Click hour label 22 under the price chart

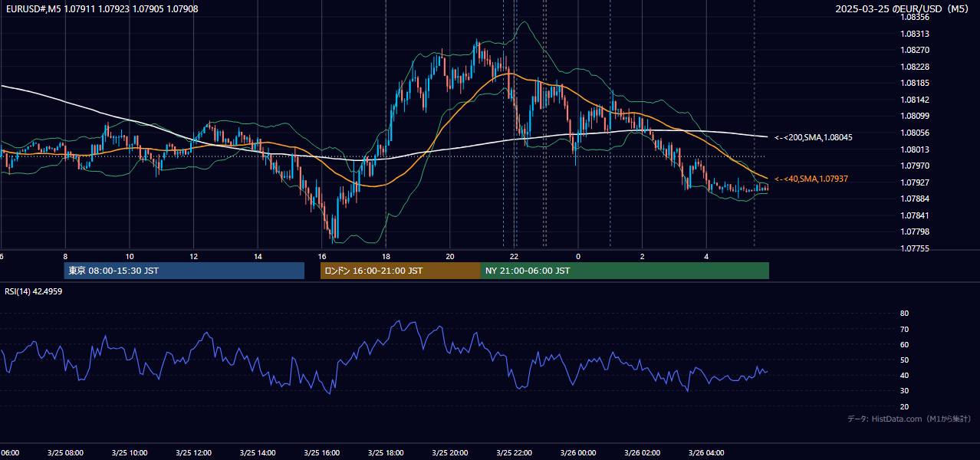pos(515,256)
